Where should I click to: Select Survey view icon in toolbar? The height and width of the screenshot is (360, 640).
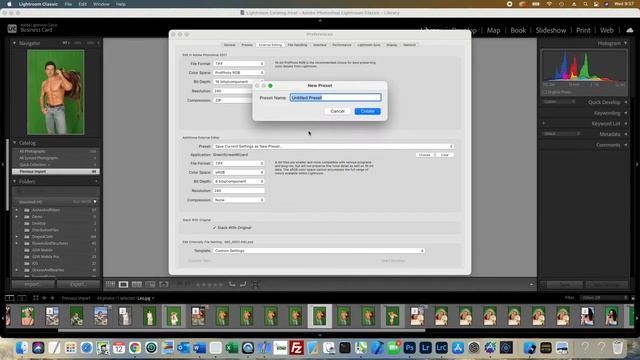[x=150, y=284]
